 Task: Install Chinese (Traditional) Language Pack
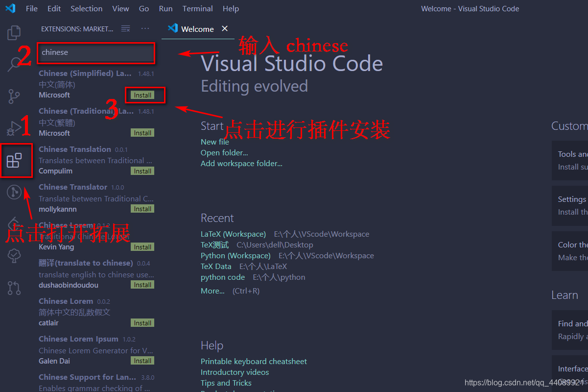click(x=142, y=133)
